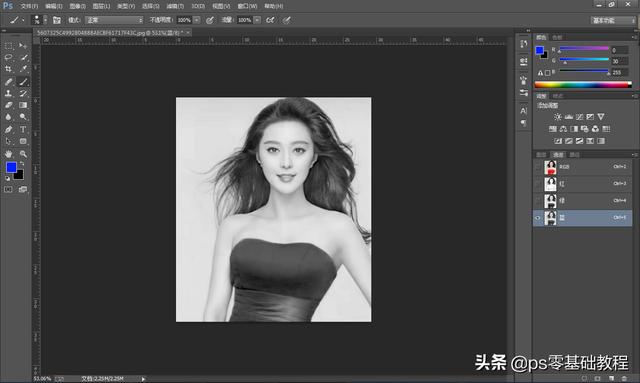
Task: Open flow slider dropdown arrow
Action: pyautogui.click(x=257, y=20)
